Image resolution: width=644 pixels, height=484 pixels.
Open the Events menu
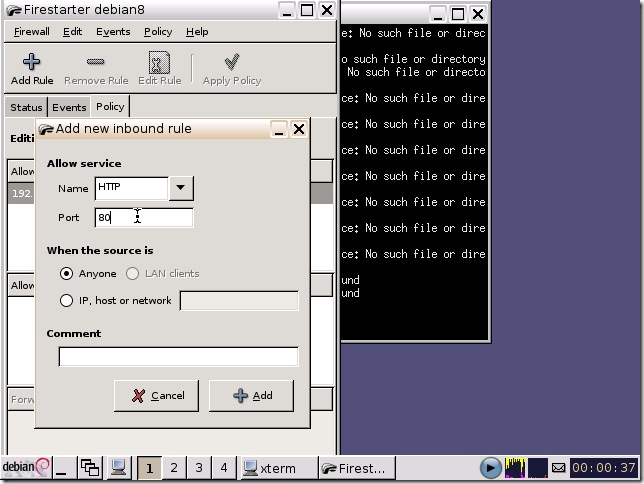point(113,32)
